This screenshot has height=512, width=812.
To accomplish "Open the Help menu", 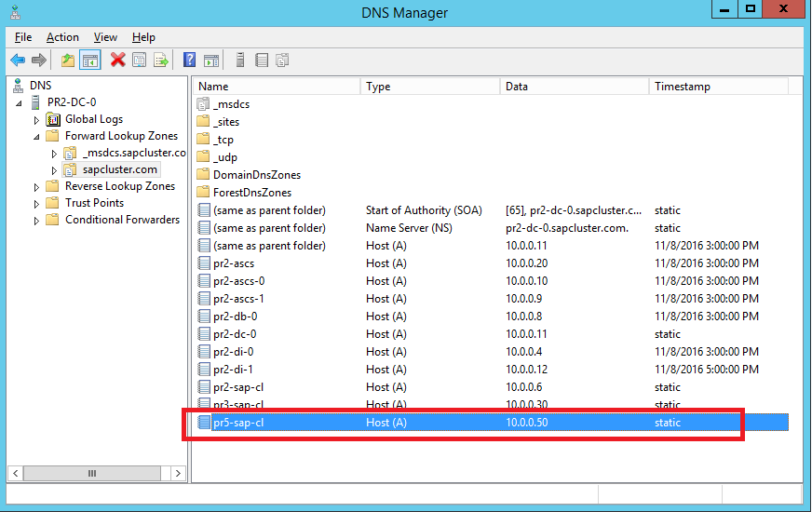I will click(x=143, y=37).
